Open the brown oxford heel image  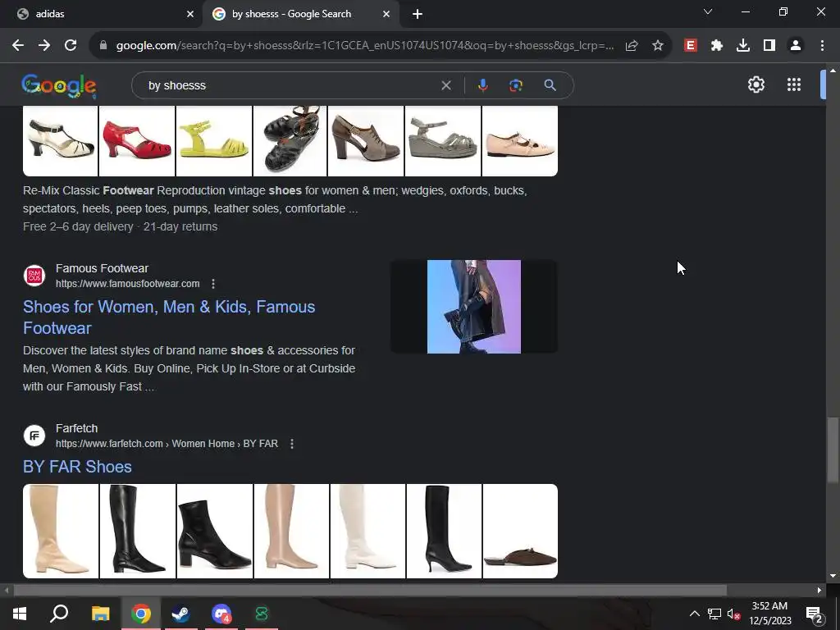(365, 141)
